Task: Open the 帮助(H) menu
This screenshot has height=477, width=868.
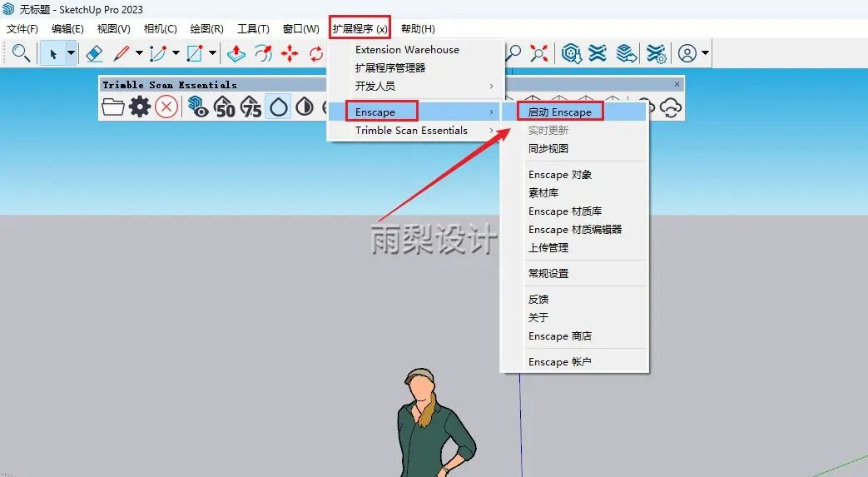Action: point(418,29)
